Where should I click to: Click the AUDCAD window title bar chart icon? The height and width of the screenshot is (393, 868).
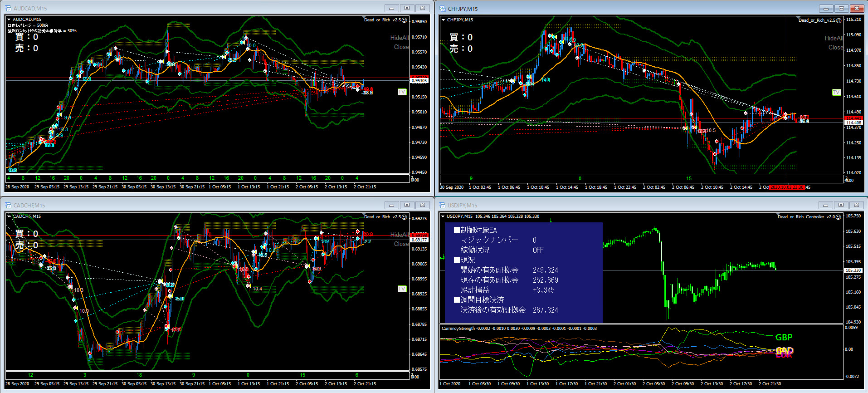(8, 8)
